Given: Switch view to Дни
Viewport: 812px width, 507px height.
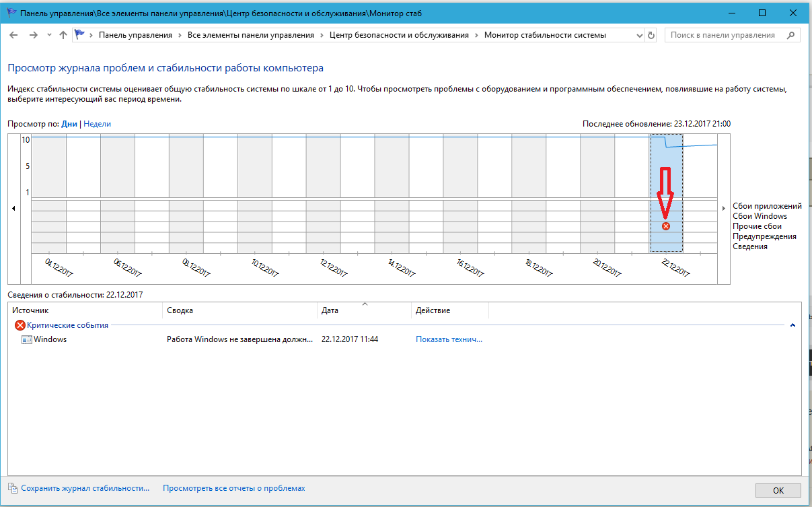Looking at the screenshot, I should click(x=69, y=124).
